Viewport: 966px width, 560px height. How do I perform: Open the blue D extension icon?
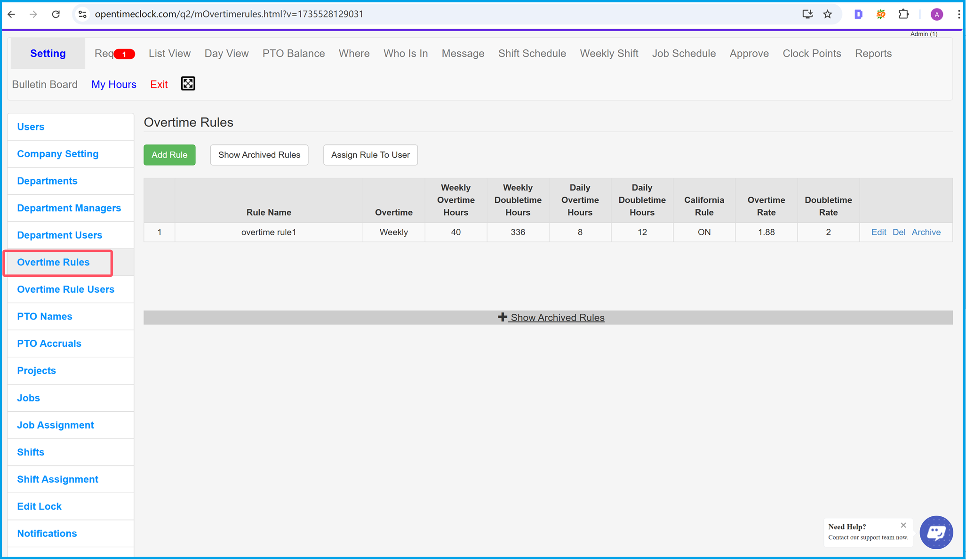point(858,14)
